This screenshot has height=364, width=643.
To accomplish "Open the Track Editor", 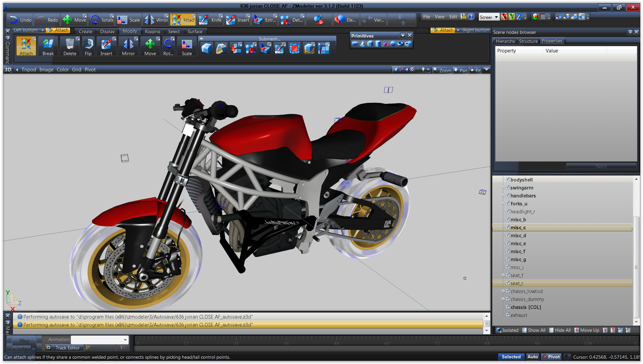I will tap(64, 348).
